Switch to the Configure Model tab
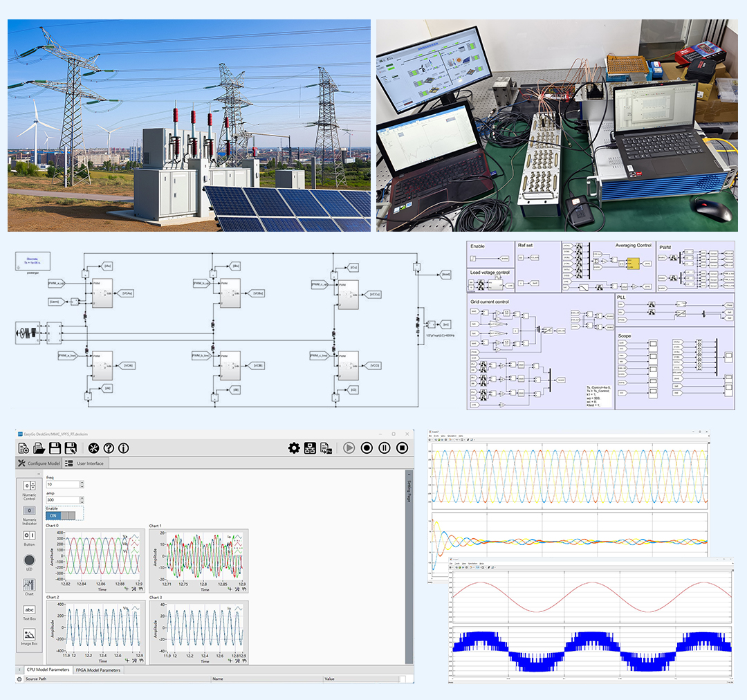This screenshot has width=747, height=700. tap(39, 463)
